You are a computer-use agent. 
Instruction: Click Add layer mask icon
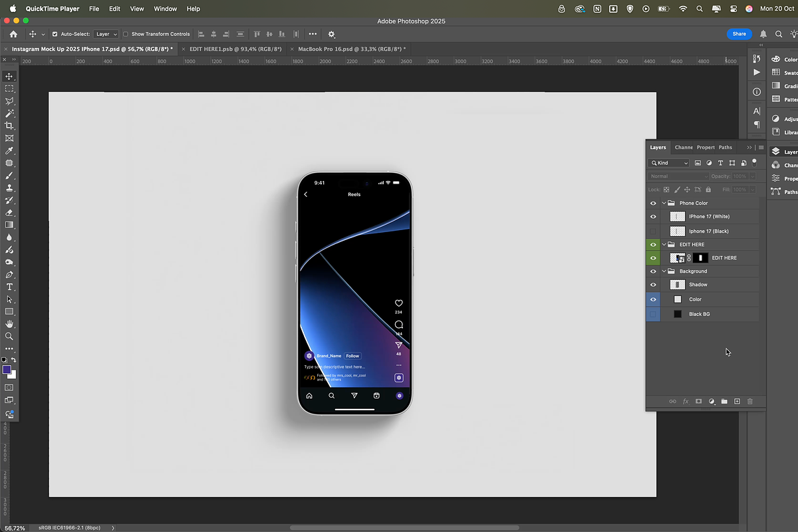coord(698,402)
